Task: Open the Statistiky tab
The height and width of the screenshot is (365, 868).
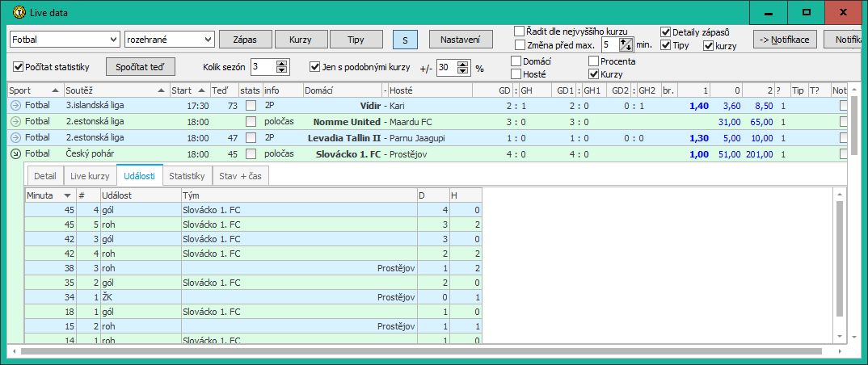Action: (188, 176)
